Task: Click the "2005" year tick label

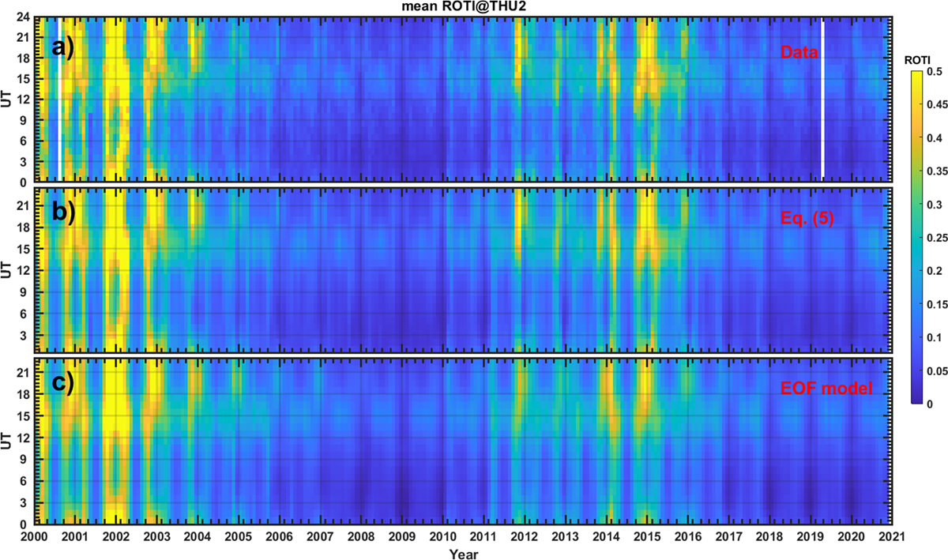Action: (x=239, y=538)
